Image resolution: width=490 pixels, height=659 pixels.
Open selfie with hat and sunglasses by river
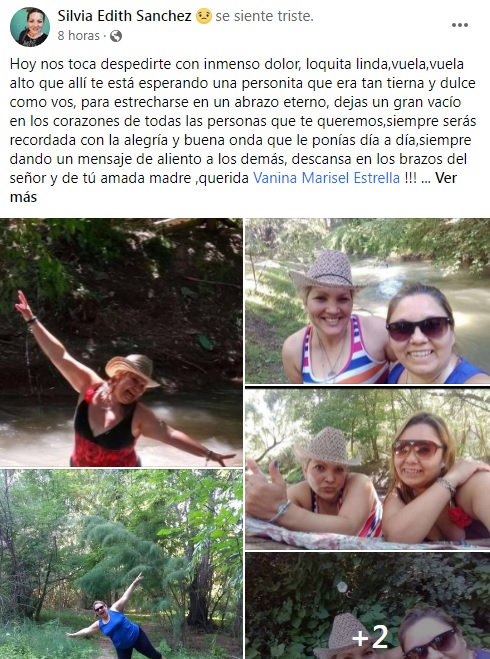pos(368,301)
